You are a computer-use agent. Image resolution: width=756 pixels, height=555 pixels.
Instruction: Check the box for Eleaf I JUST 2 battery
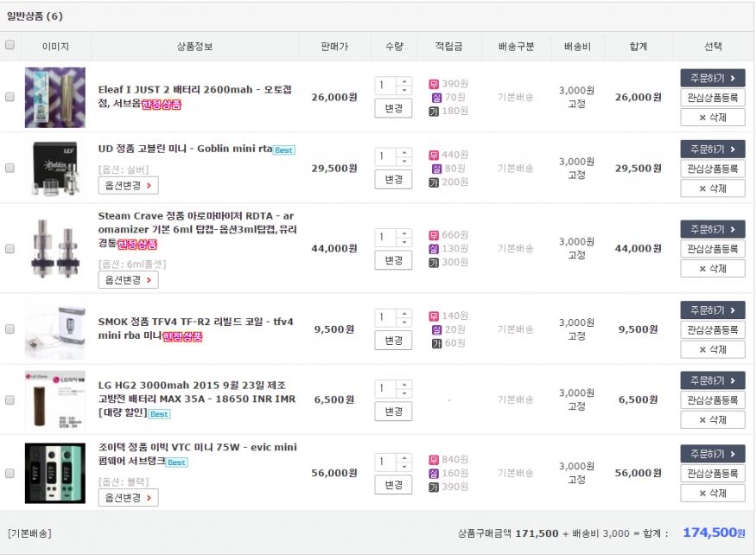[x=10, y=98]
